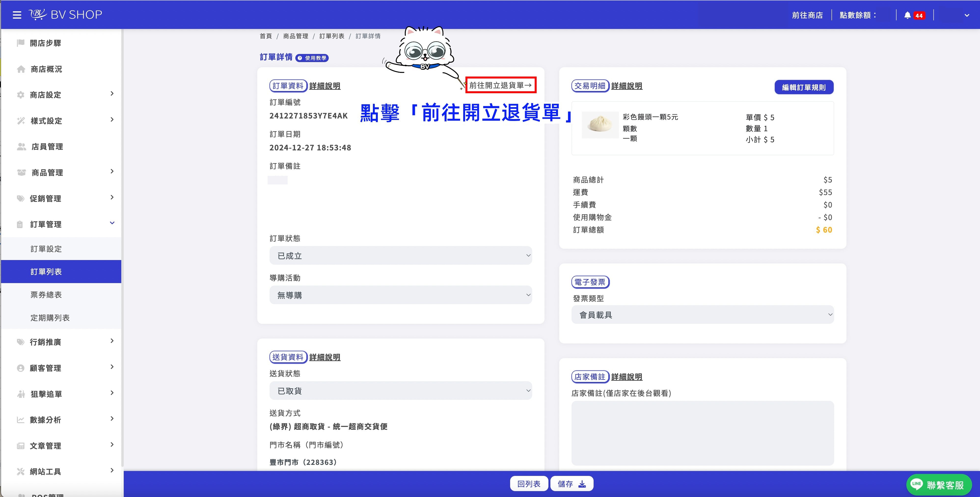Image resolution: width=980 pixels, height=497 pixels.
Task: Open the hamburger menu icon
Action: point(17,15)
